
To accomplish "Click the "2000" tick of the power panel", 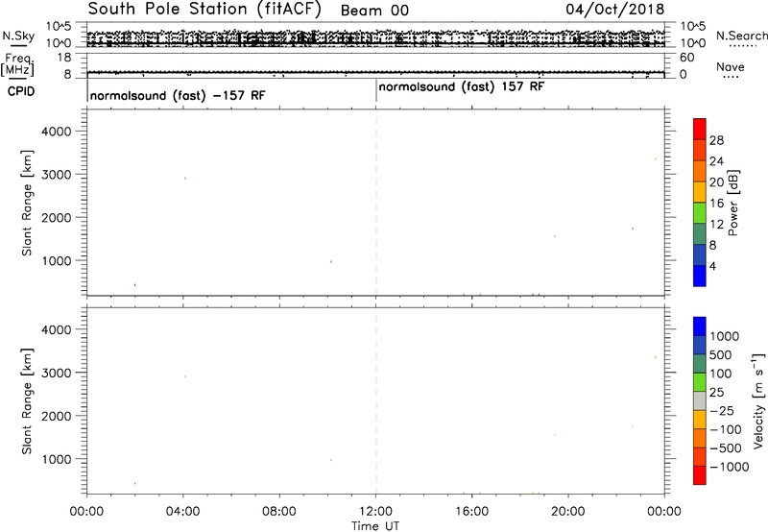I will 57,217.
